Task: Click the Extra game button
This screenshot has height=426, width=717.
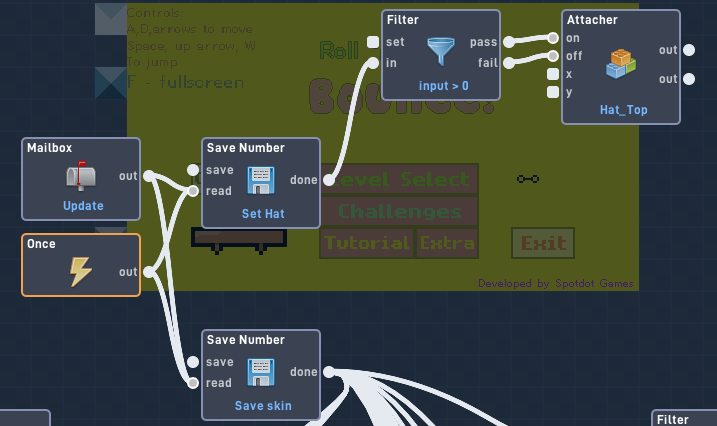Action: coord(447,243)
